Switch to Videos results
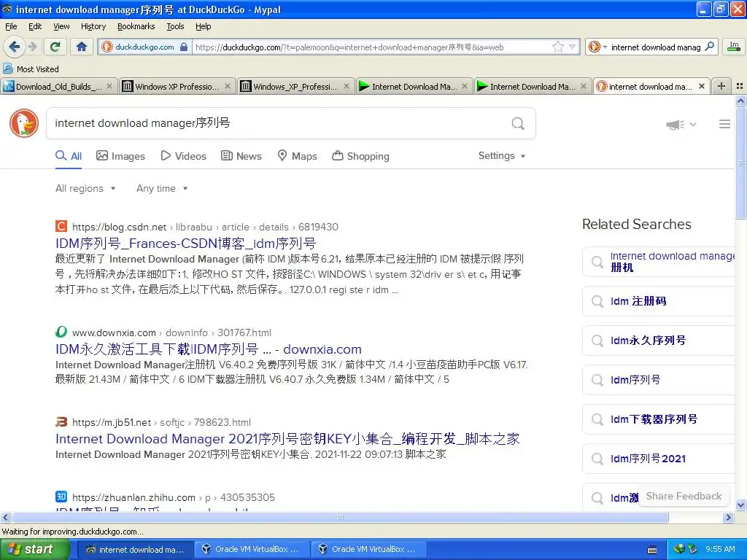 [183, 156]
